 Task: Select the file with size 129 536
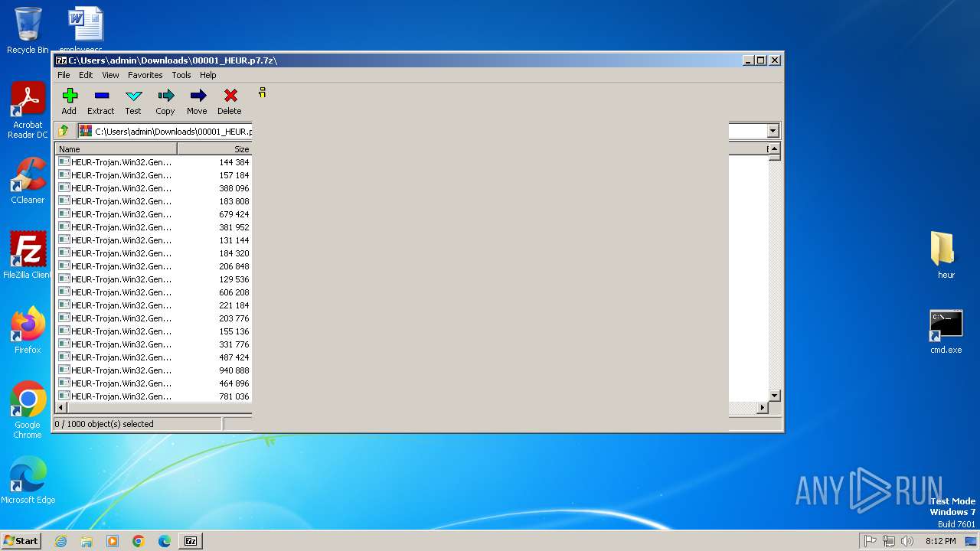tap(153, 279)
